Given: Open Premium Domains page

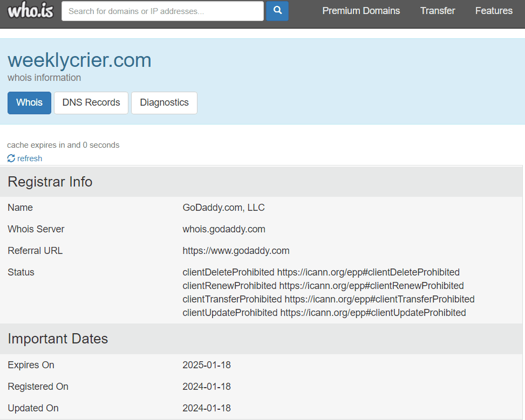Looking at the screenshot, I should click(361, 11).
